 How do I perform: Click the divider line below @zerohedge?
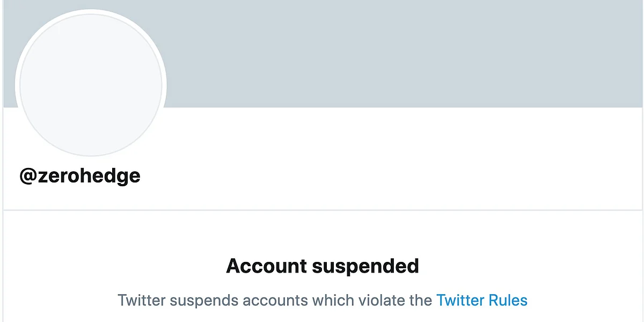coord(323,210)
